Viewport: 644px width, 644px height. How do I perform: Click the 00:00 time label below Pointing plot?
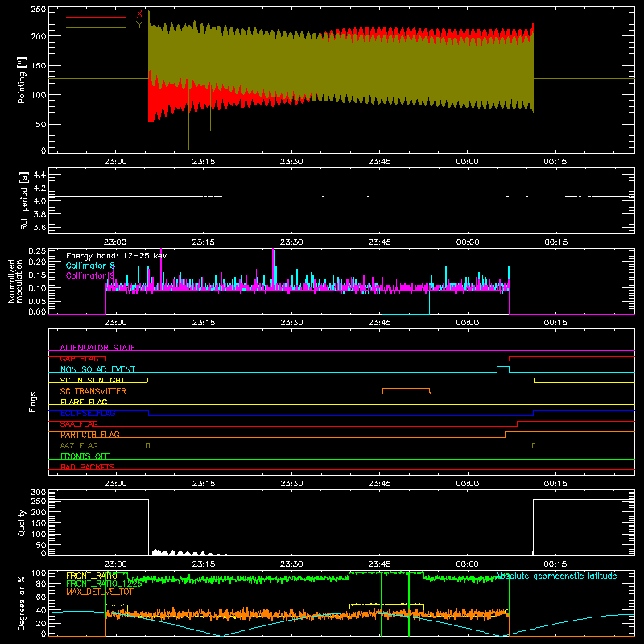click(467, 162)
